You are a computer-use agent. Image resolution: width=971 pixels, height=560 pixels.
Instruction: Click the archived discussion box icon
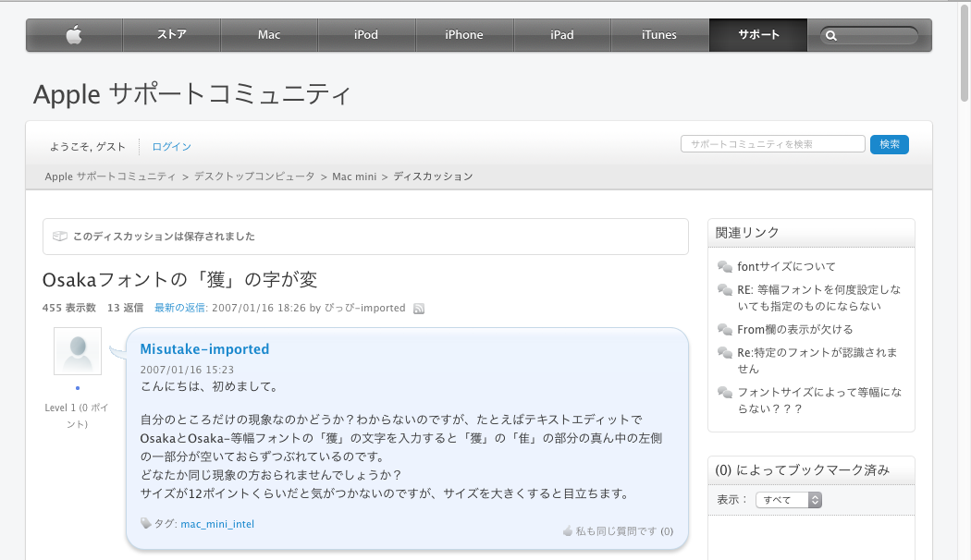[x=59, y=237]
